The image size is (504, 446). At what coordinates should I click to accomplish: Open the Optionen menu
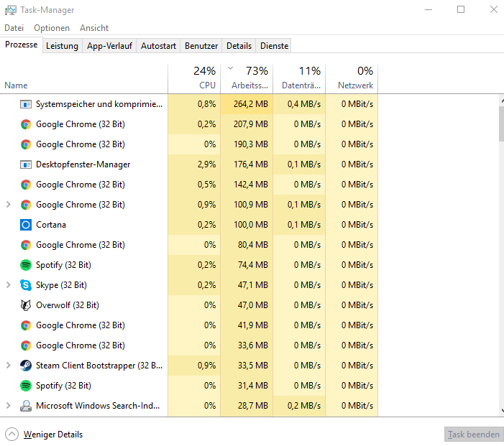click(x=52, y=28)
